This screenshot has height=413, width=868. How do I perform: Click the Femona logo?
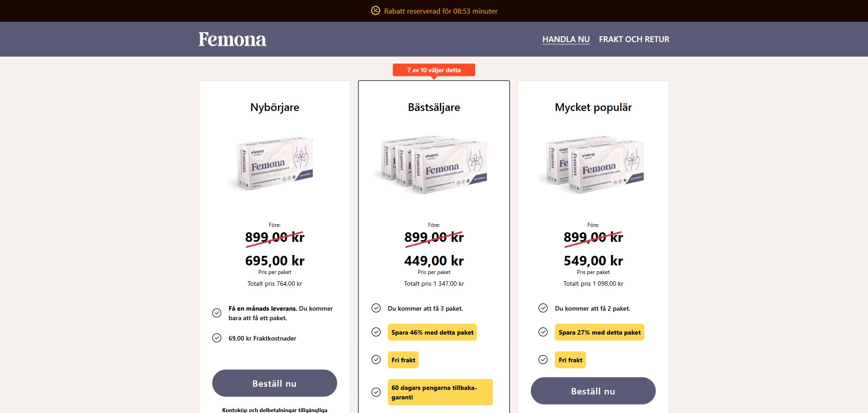(232, 39)
